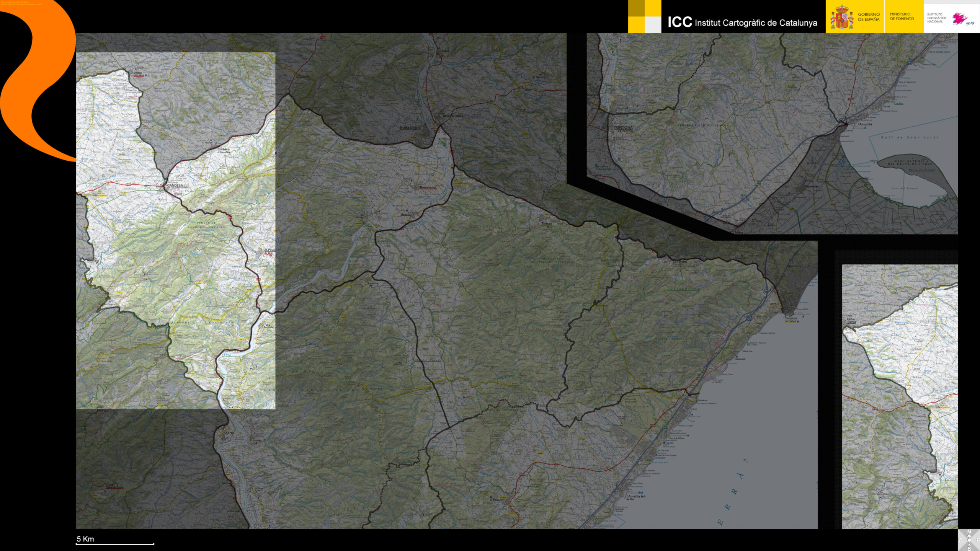
Task: Click the Instituto Geográfico Nacional logo text
Action: [936, 18]
